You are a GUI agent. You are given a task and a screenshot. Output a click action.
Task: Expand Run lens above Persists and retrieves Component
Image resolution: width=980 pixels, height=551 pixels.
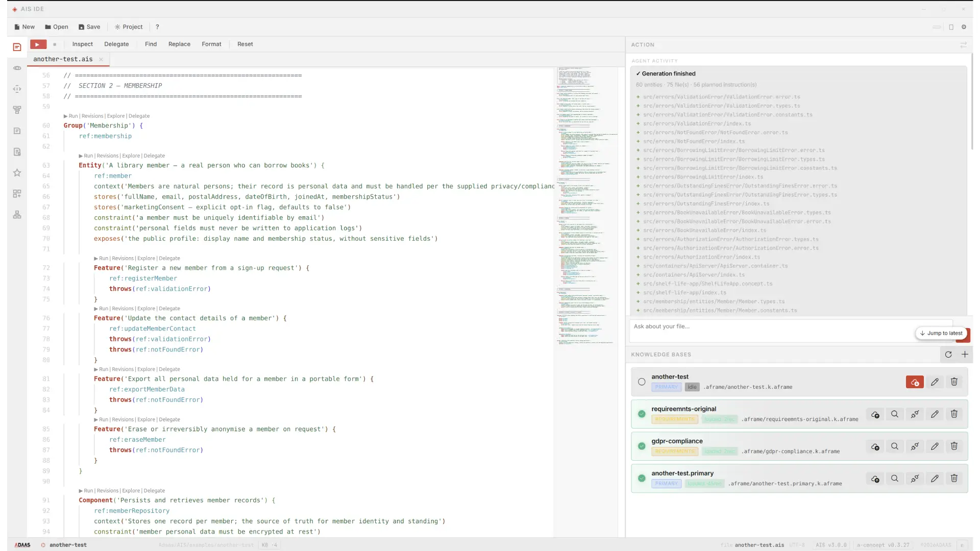click(x=86, y=491)
